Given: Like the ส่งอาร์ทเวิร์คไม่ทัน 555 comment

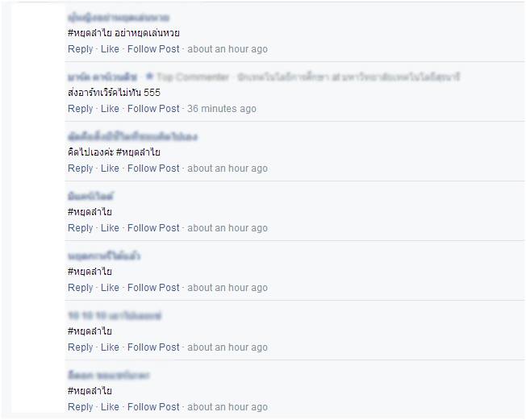Looking at the screenshot, I should point(110,109).
